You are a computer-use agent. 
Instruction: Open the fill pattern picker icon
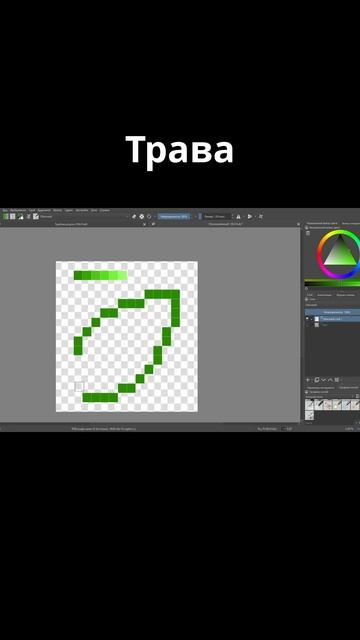pos(13,216)
